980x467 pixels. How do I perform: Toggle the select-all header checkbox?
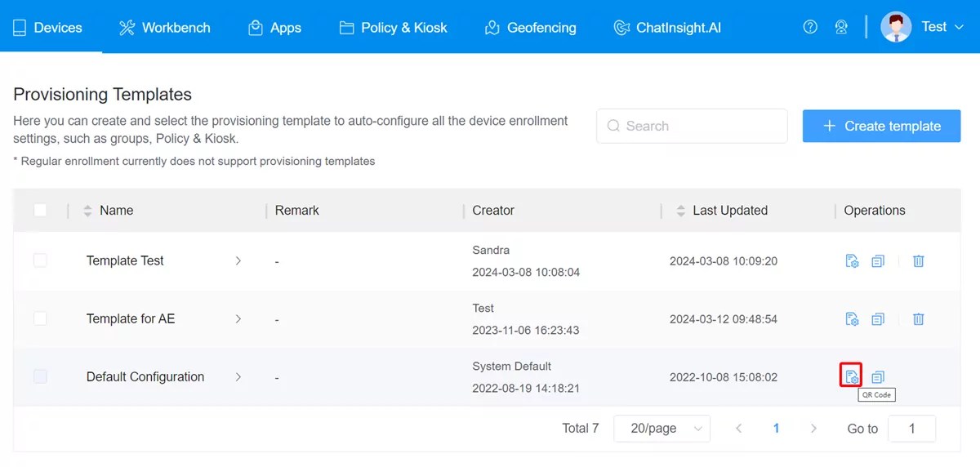pyautogui.click(x=40, y=211)
